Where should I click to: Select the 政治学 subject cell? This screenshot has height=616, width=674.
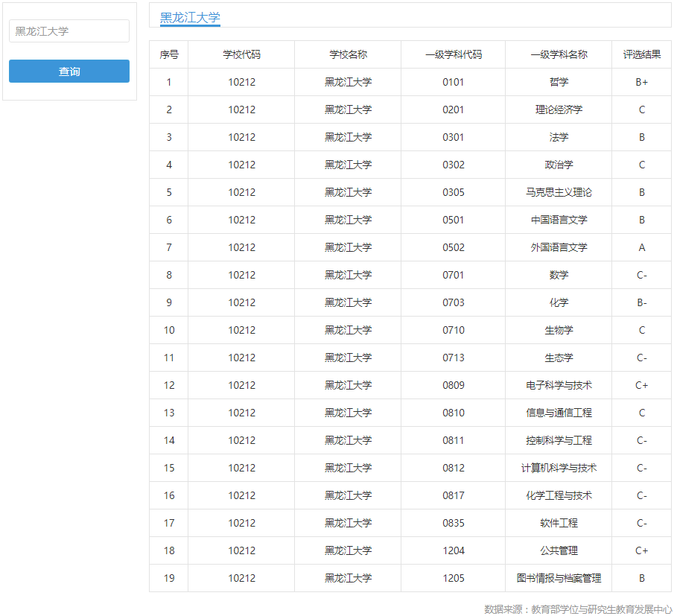coord(559,165)
